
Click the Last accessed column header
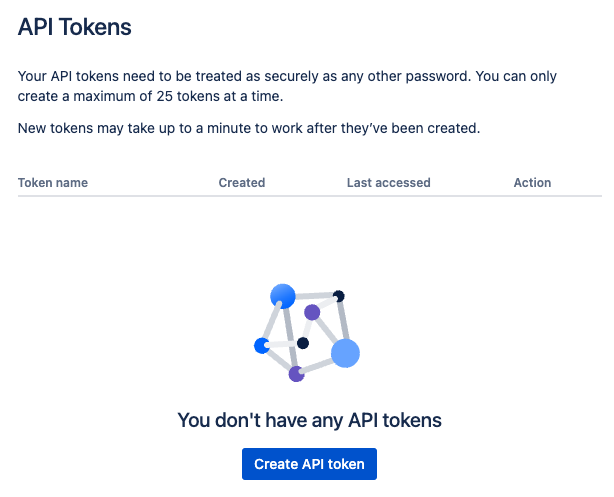(388, 183)
